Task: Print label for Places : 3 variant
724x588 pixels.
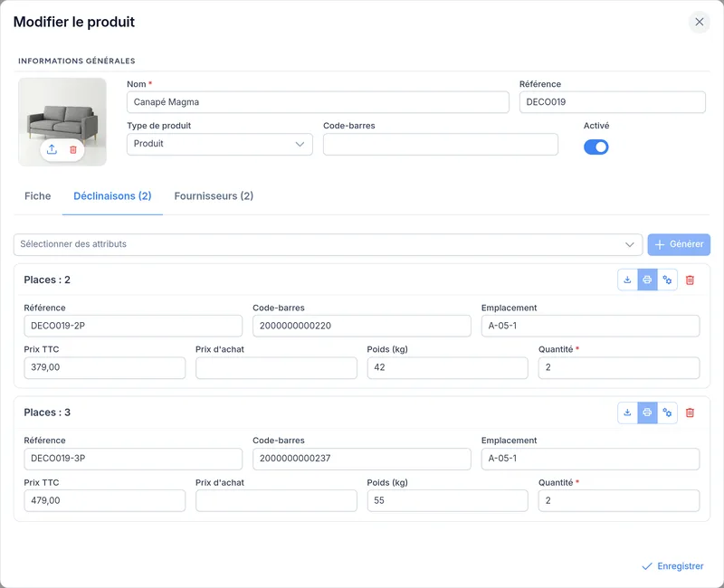Action: (x=647, y=413)
